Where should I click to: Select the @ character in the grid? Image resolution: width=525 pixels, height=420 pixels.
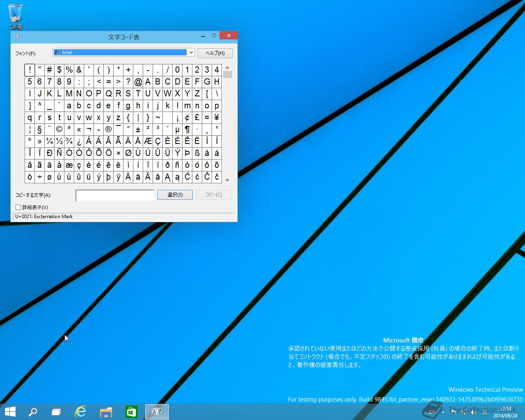coord(138,82)
